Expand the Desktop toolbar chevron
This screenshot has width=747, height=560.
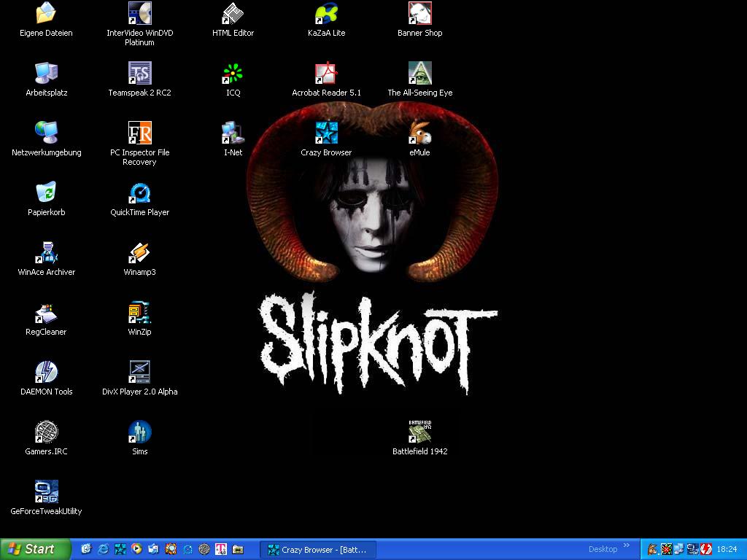(x=626, y=546)
